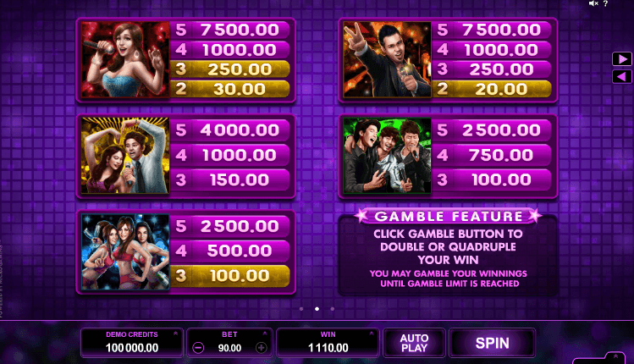Select the dancing couple symbol image
Image resolution: width=634 pixels, height=364 pixels.
pyautogui.click(x=125, y=156)
